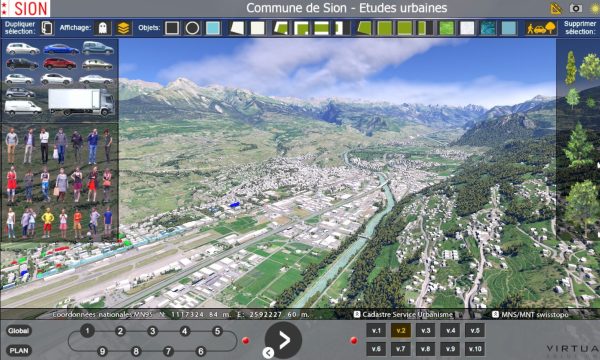
Task: Click the blue highlighted building in the 3D scene
Action: pos(234,205)
